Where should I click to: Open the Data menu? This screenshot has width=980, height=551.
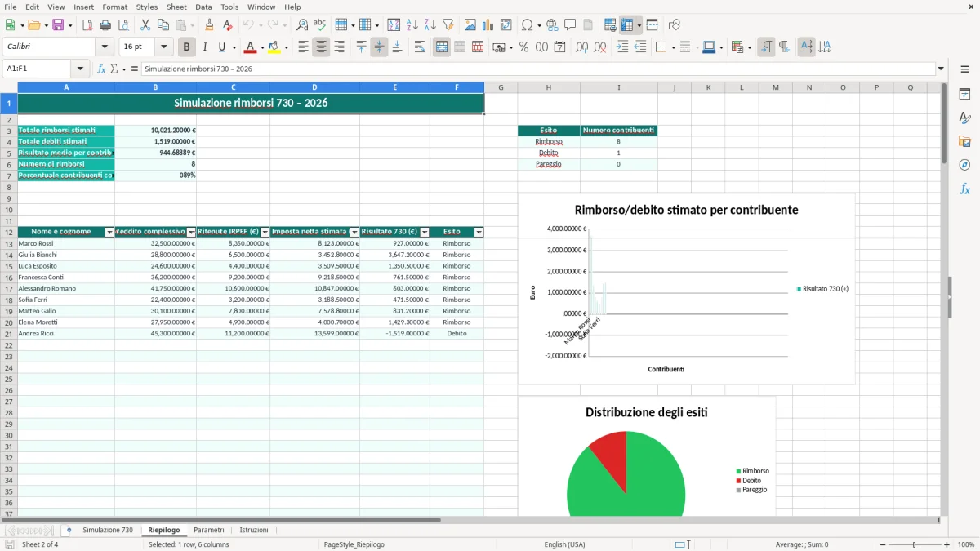pos(203,7)
